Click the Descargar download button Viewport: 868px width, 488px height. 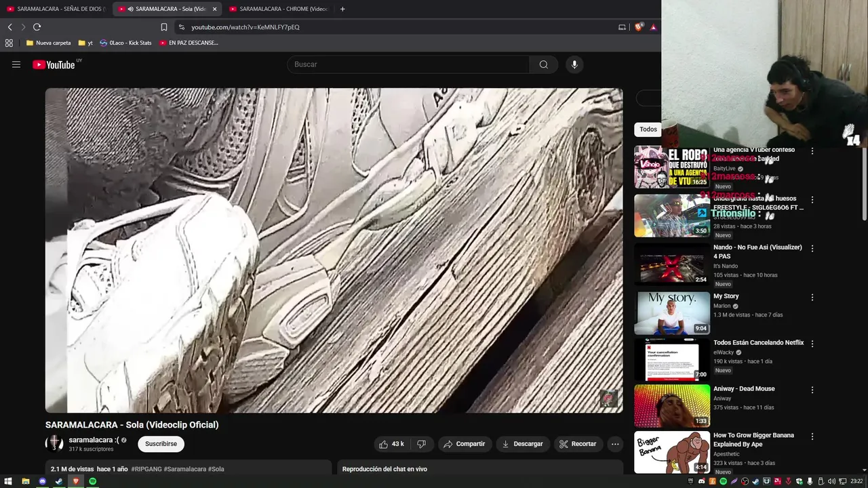tap(522, 444)
